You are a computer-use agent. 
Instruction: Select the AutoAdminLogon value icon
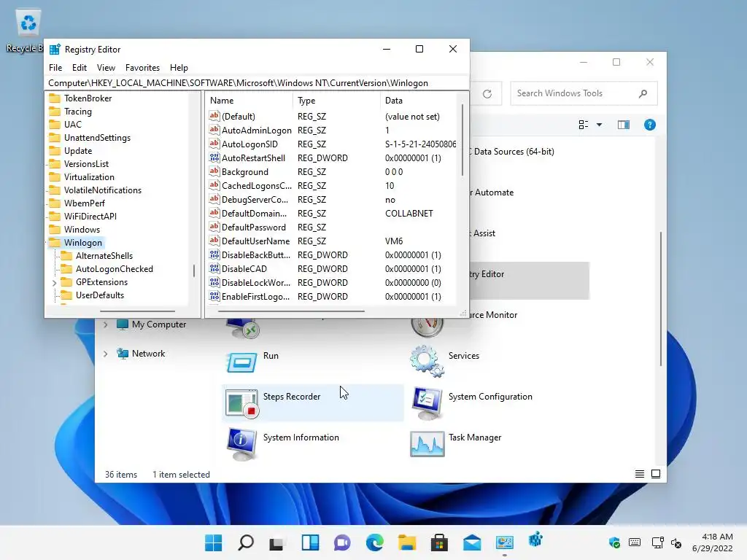click(214, 130)
